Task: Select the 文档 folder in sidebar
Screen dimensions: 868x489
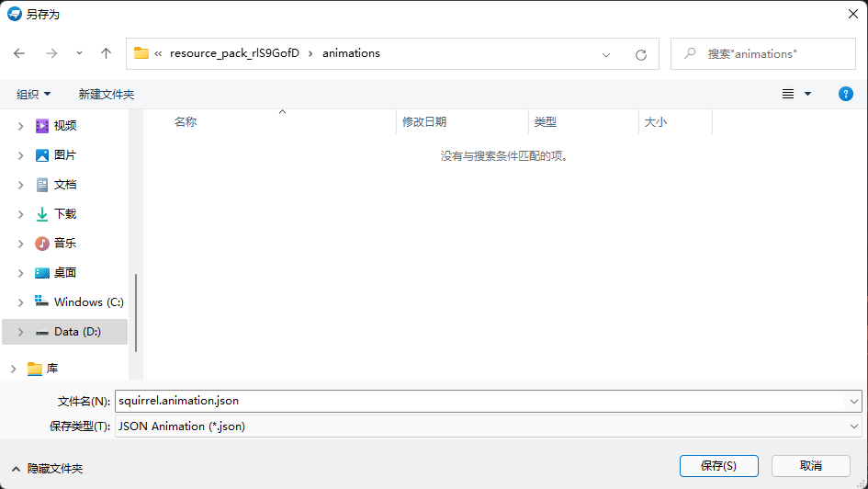Action: 65,185
